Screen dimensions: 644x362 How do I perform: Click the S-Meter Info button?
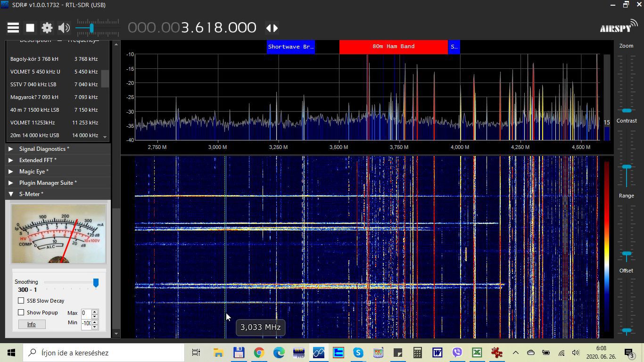click(x=32, y=324)
